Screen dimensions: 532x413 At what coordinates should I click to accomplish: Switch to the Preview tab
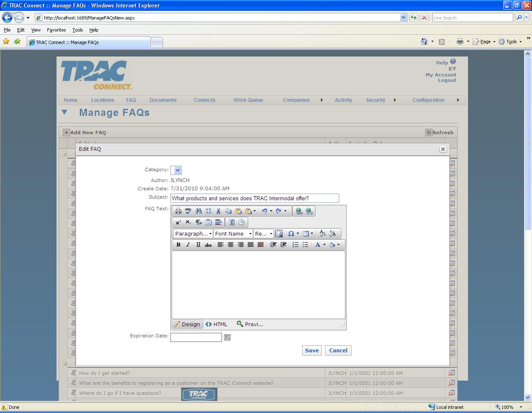(250, 324)
